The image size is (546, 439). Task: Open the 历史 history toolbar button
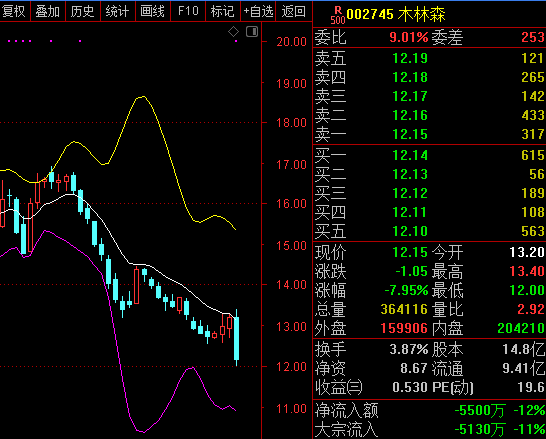tap(83, 11)
